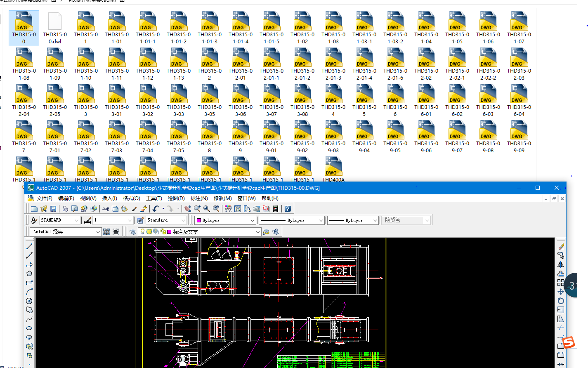Image resolution: width=588 pixels, height=368 pixels.
Task: Open the 修改(M) menu
Action: pos(222,198)
